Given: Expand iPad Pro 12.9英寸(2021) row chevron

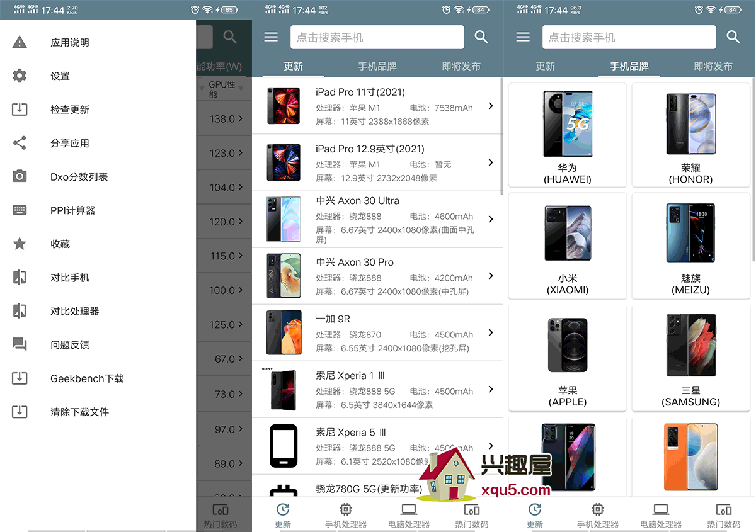Looking at the screenshot, I should pos(491,162).
